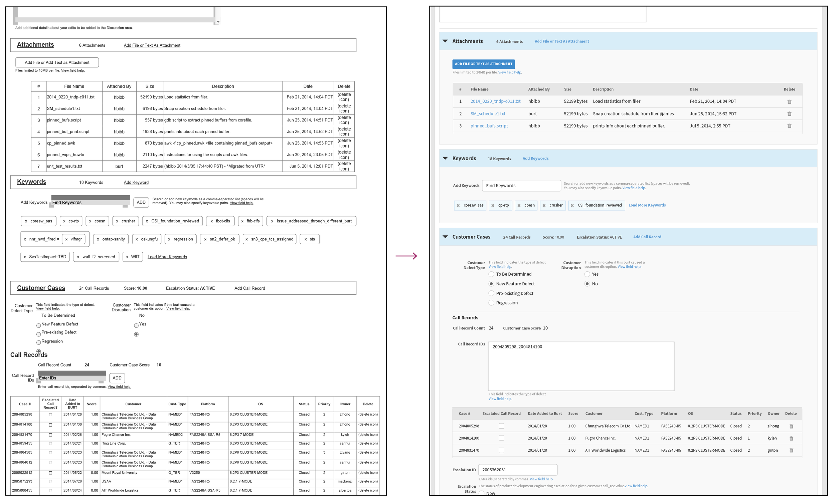This screenshot has height=504, width=835.
Task: Collapse the Keywords section triangle
Action: 445,158
